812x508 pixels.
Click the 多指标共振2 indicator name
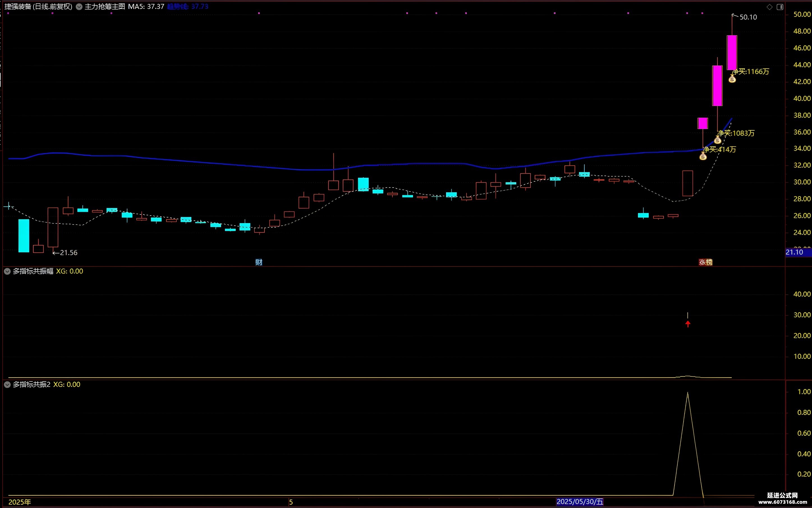(32, 384)
